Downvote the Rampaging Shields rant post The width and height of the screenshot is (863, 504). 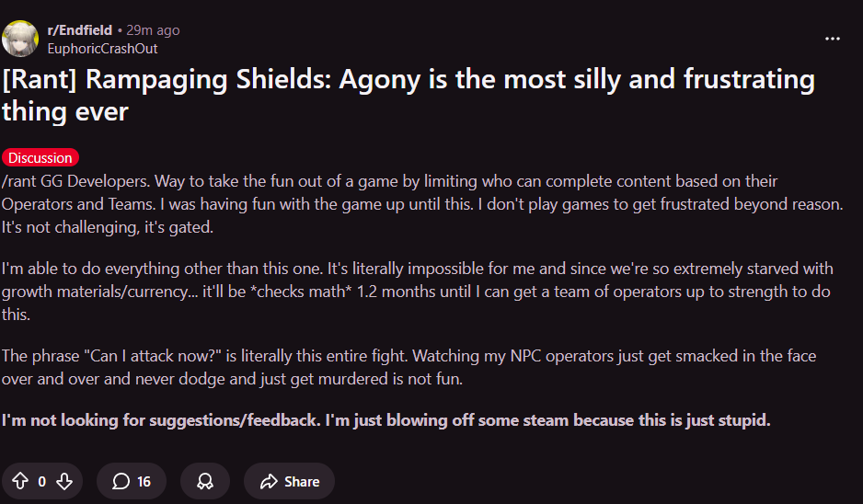pyautogui.click(x=63, y=481)
